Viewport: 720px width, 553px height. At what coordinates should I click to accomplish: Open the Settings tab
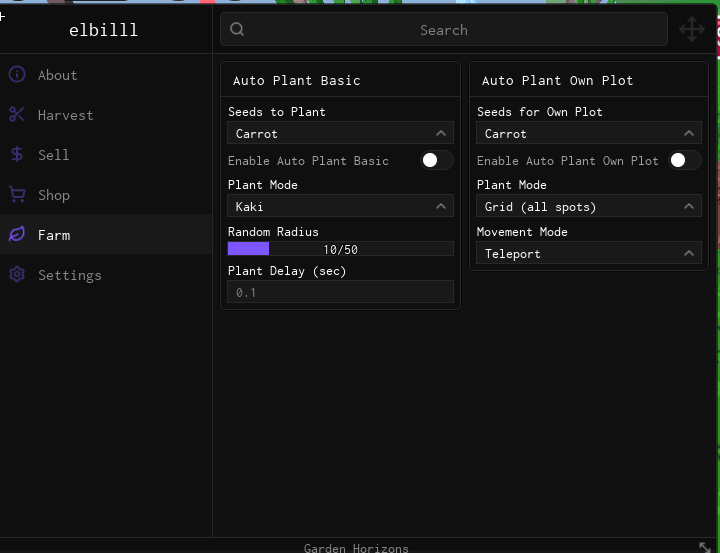(x=106, y=274)
